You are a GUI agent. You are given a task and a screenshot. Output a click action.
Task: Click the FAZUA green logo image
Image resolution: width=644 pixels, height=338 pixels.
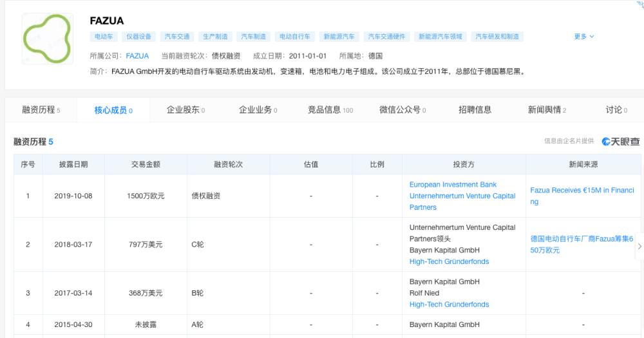(x=47, y=39)
